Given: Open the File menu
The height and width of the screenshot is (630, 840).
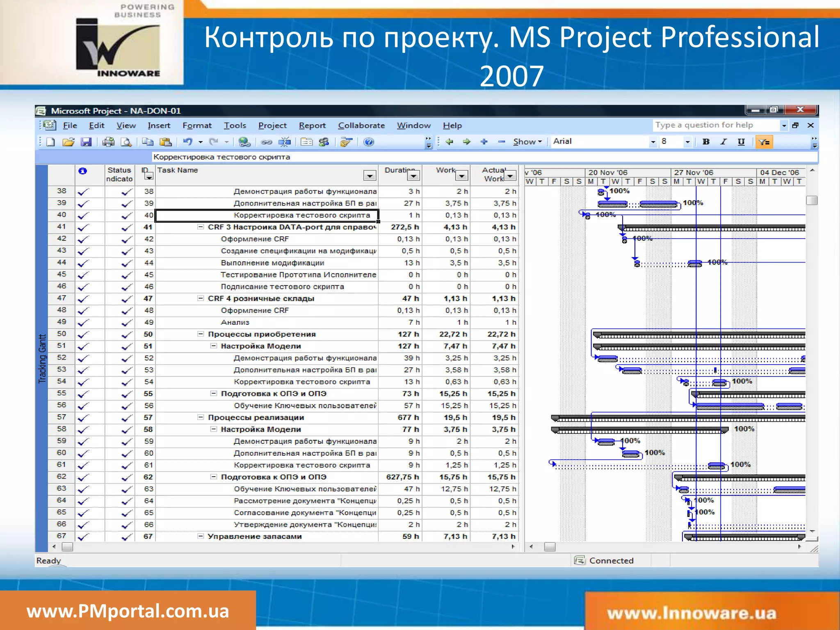Looking at the screenshot, I should coord(70,125).
